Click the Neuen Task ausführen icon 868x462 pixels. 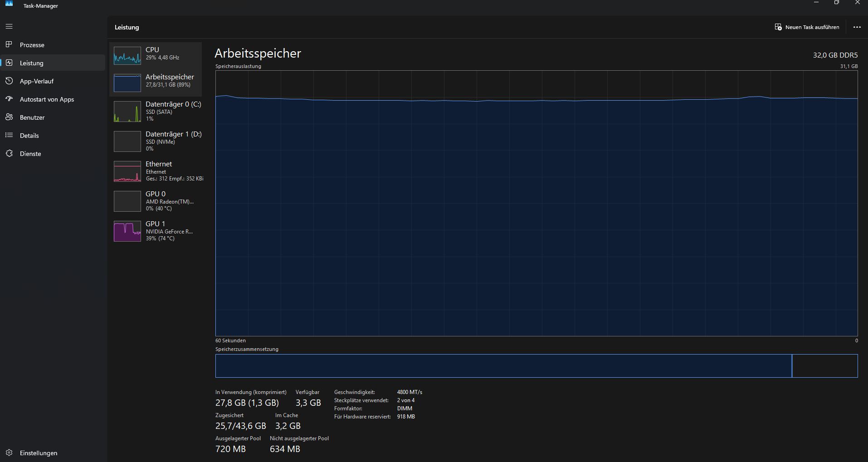pyautogui.click(x=778, y=27)
